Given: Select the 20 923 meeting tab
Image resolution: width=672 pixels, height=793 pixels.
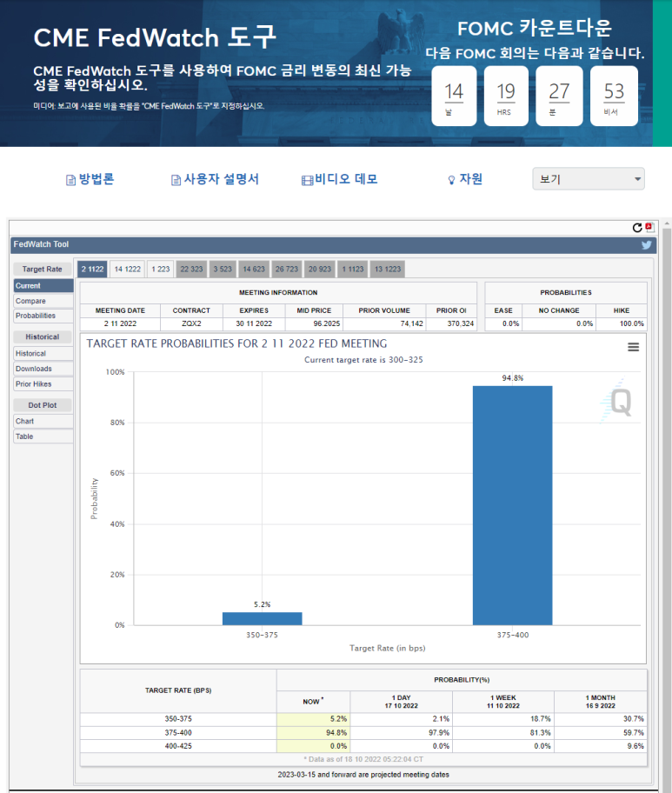Looking at the screenshot, I should (x=320, y=269).
